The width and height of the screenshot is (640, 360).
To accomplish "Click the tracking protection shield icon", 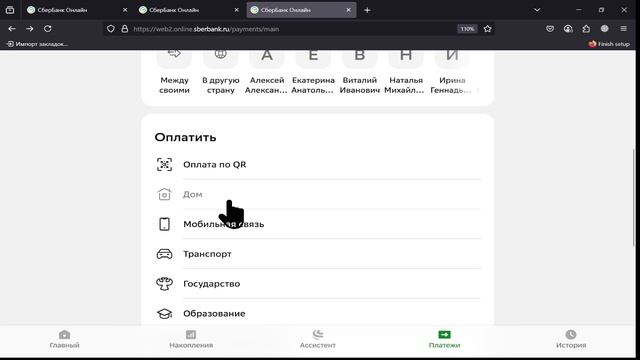I will coord(111,29).
